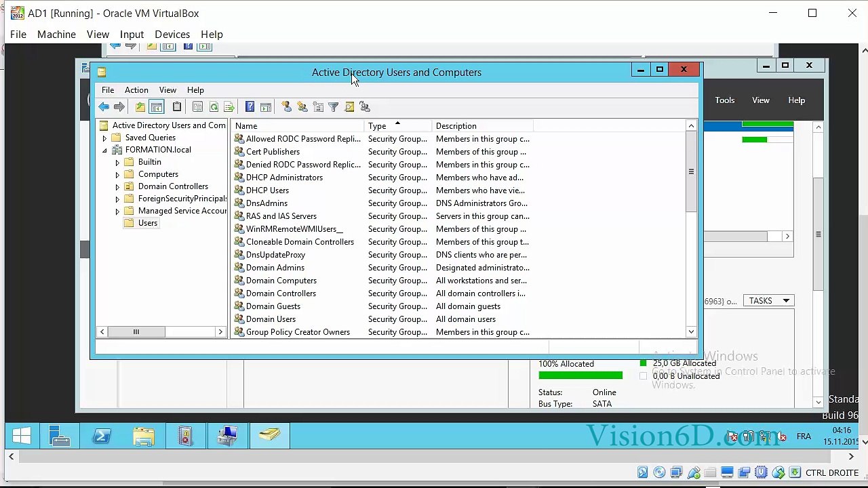This screenshot has width=868, height=488.
Task: Click the Active Directory taskbar icon
Action: tap(269, 436)
